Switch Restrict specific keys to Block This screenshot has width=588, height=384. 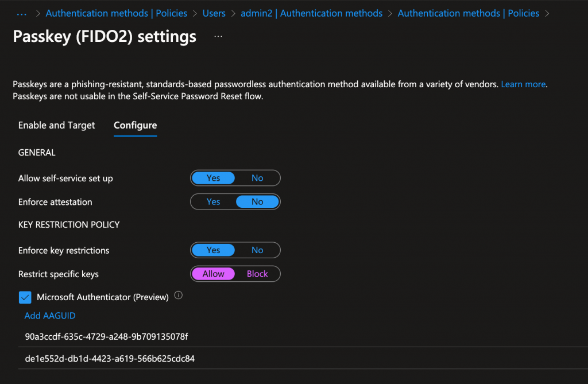click(257, 274)
